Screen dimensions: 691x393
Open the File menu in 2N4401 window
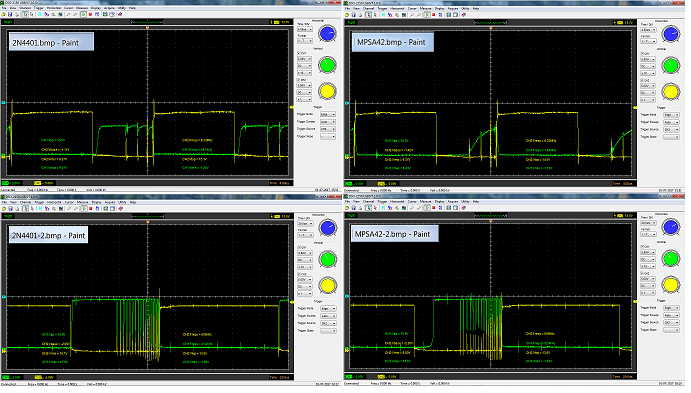[4, 8]
